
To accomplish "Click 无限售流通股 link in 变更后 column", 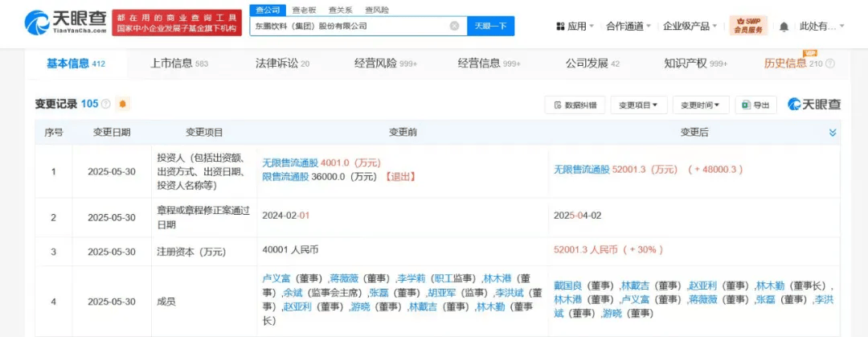I will (x=581, y=171).
